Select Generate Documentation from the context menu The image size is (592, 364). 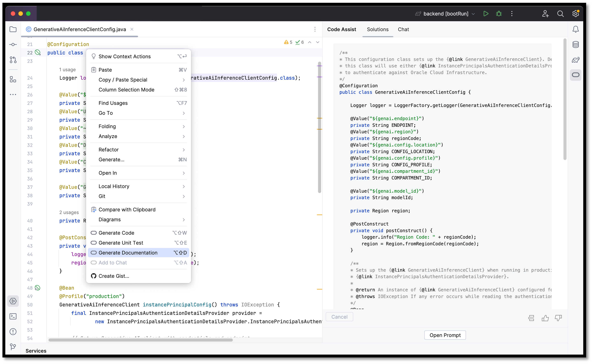[x=128, y=252]
